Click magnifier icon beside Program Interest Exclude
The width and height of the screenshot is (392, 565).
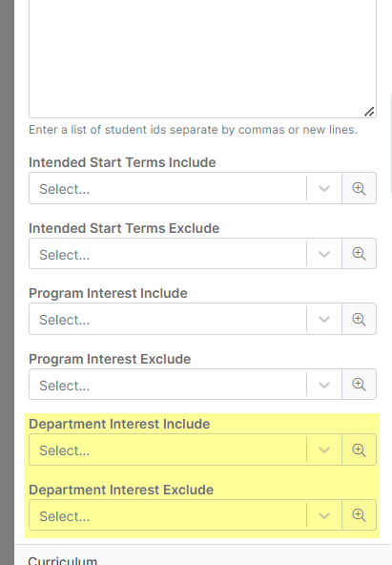pos(359,384)
